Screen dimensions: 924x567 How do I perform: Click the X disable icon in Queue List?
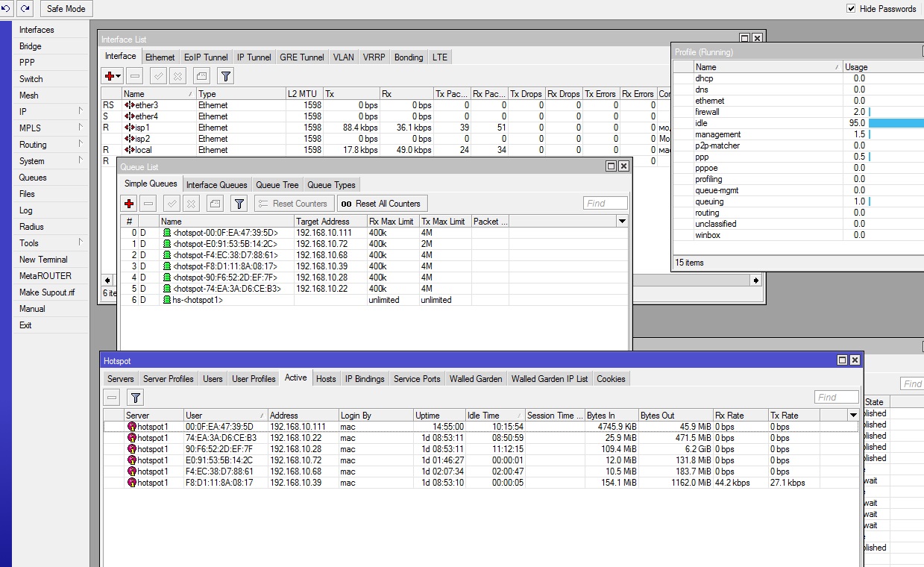(x=191, y=204)
